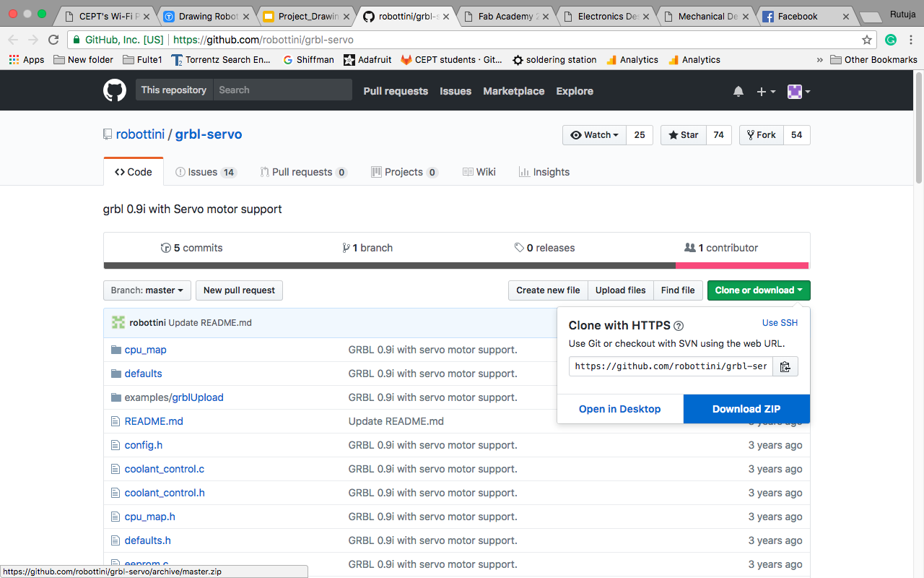This screenshot has width=924, height=578.
Task: Click the GitHub octocat logo
Action: (115, 90)
